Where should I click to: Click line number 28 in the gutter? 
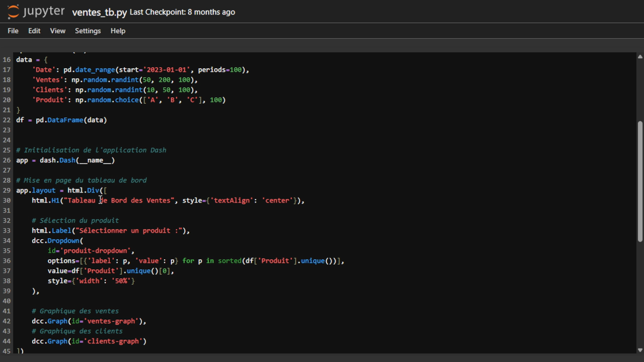[7, 180]
